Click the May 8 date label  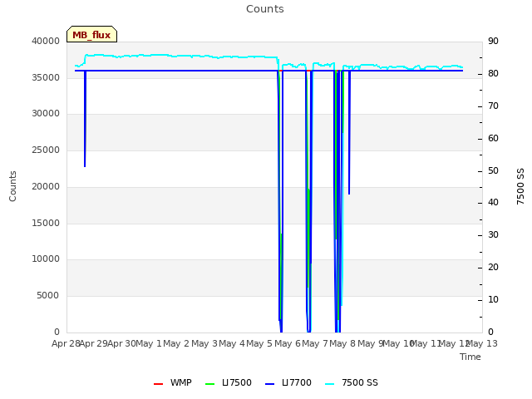click(342, 343)
